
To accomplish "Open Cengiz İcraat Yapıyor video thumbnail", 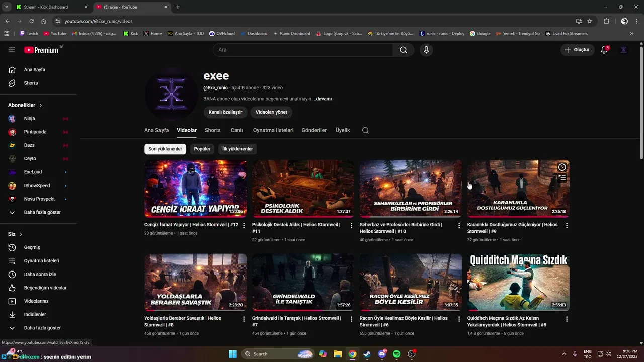I will 195,189.
